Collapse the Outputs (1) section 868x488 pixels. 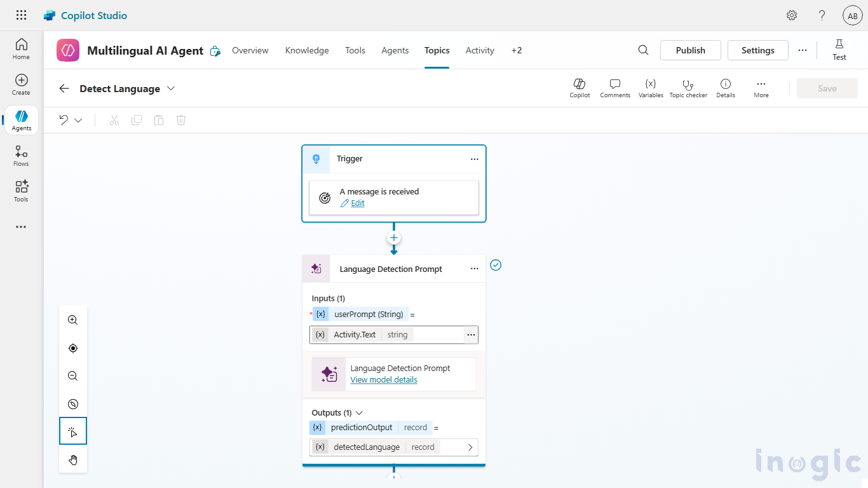point(360,413)
